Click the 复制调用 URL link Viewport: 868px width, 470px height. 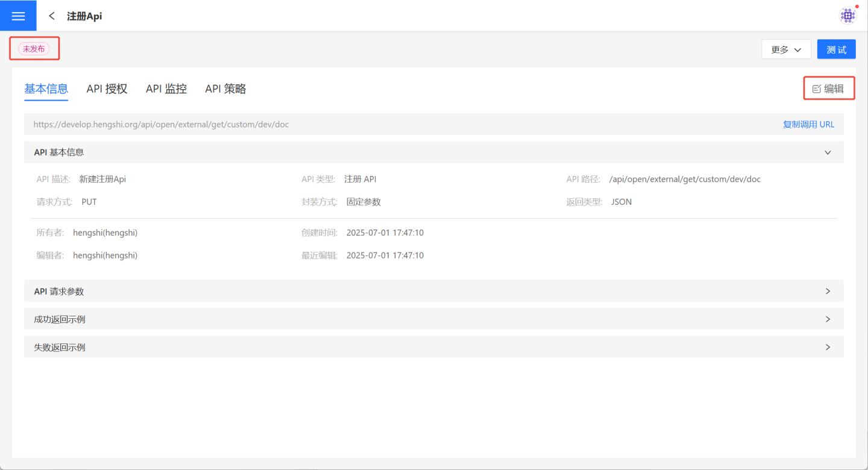click(x=808, y=124)
